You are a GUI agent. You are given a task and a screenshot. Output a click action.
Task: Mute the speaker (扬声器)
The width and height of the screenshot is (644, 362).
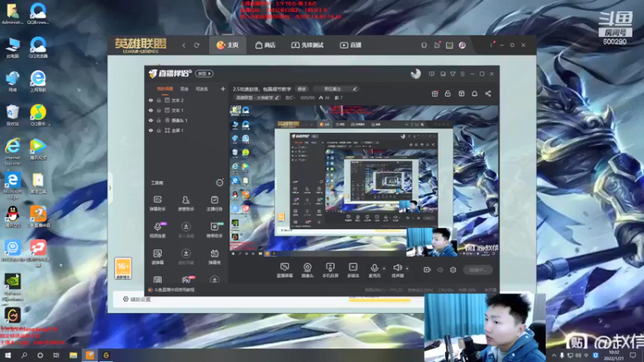coord(397,270)
